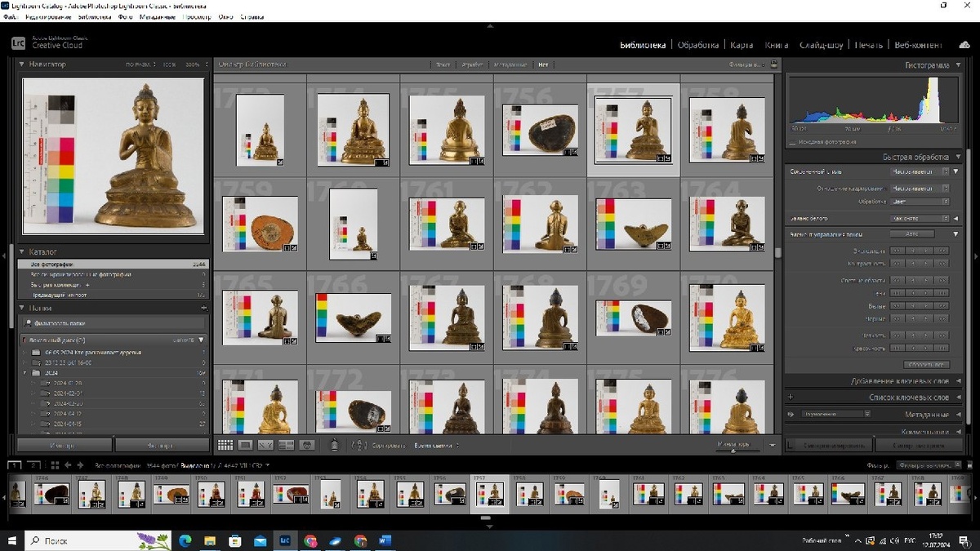Switch to Loupe view in the toolbar
Viewport: 980px width, 551px height.
pos(245,445)
